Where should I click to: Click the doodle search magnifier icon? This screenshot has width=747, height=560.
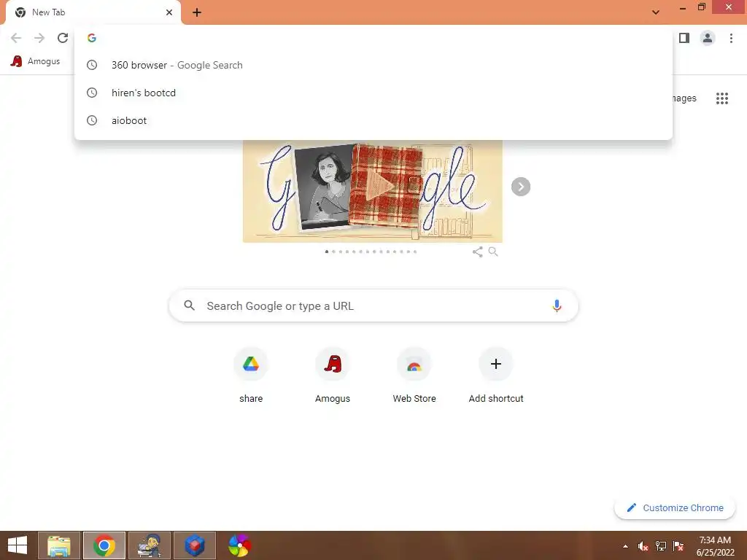tap(493, 252)
